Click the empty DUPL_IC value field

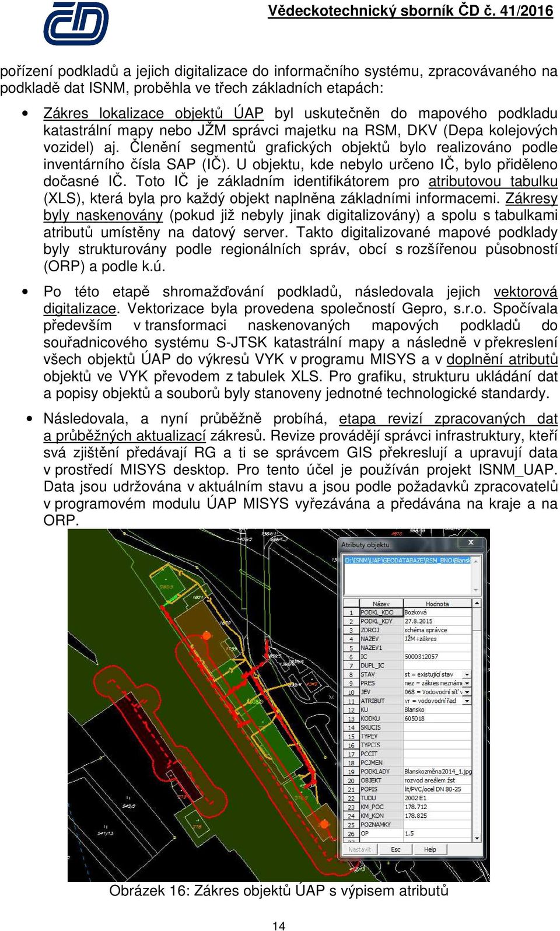point(437,666)
